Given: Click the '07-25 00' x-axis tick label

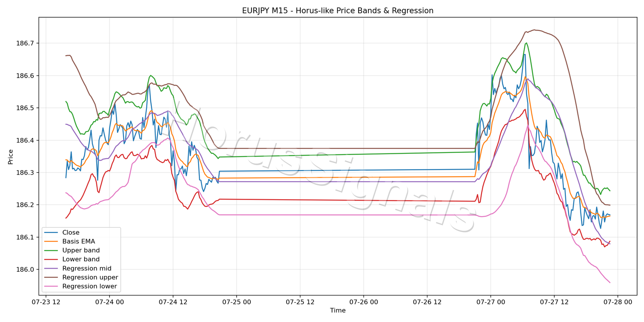Looking at the screenshot, I should point(237,302).
